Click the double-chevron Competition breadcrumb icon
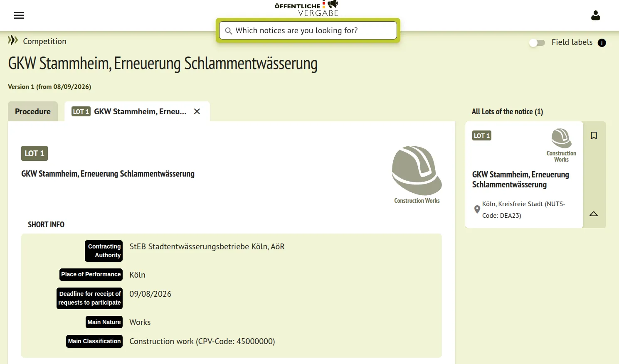The image size is (619, 364). coord(13,40)
